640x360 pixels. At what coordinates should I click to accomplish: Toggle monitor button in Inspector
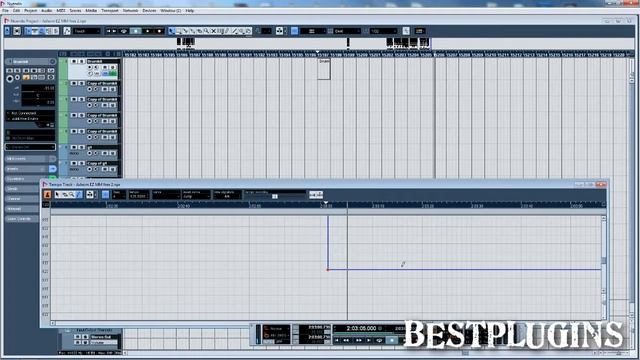[17, 78]
